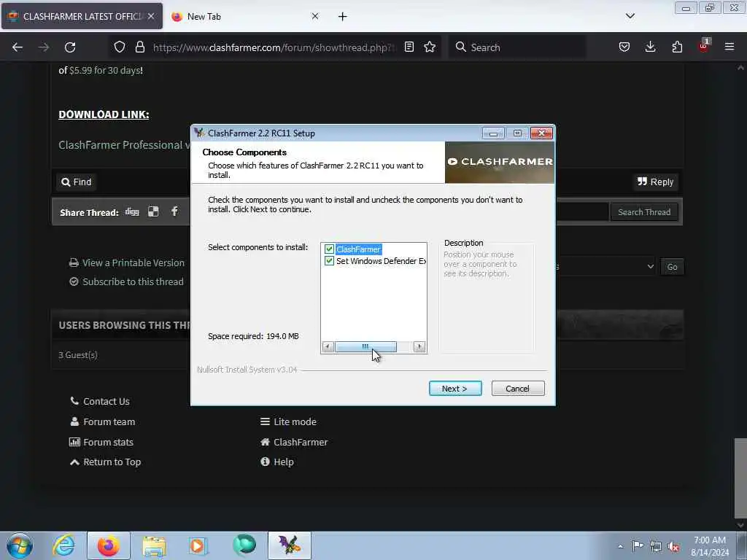This screenshot has height=560, width=747.
Task: Open the extensions puzzle icon
Action: pos(677,47)
